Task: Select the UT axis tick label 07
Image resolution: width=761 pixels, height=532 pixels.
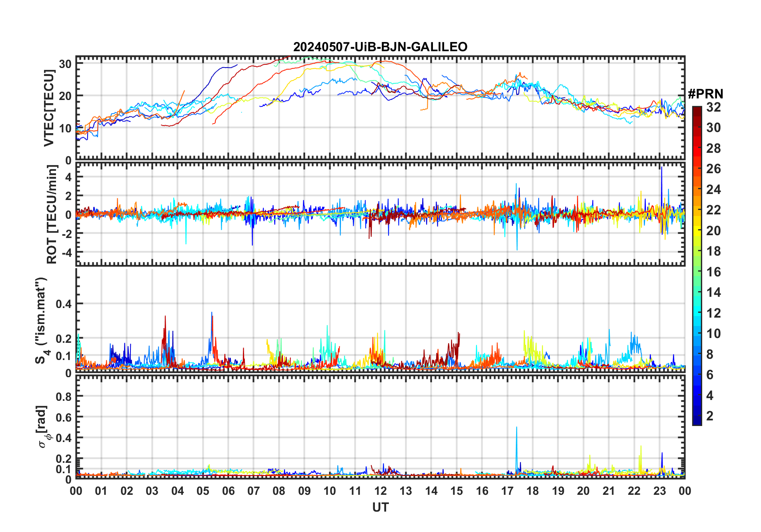Action: pos(254,491)
